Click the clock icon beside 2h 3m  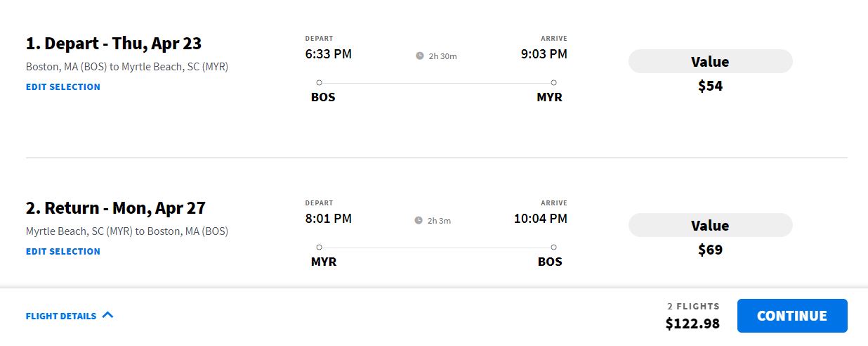tap(419, 220)
